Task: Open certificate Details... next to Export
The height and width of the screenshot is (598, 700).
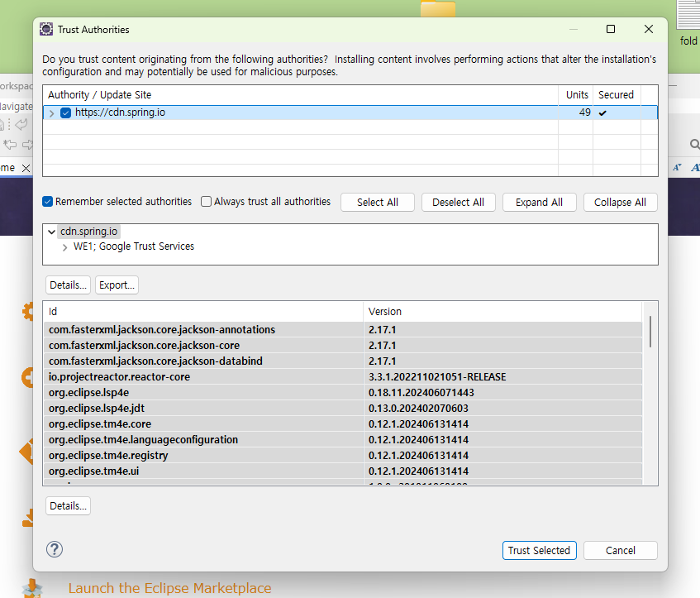Action: click(68, 285)
